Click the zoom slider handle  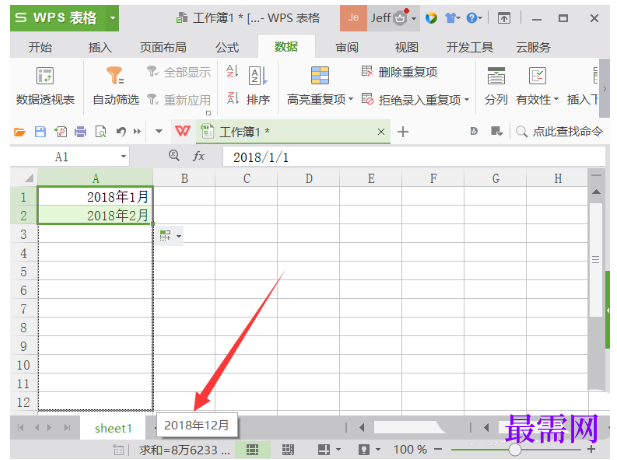coord(514,449)
